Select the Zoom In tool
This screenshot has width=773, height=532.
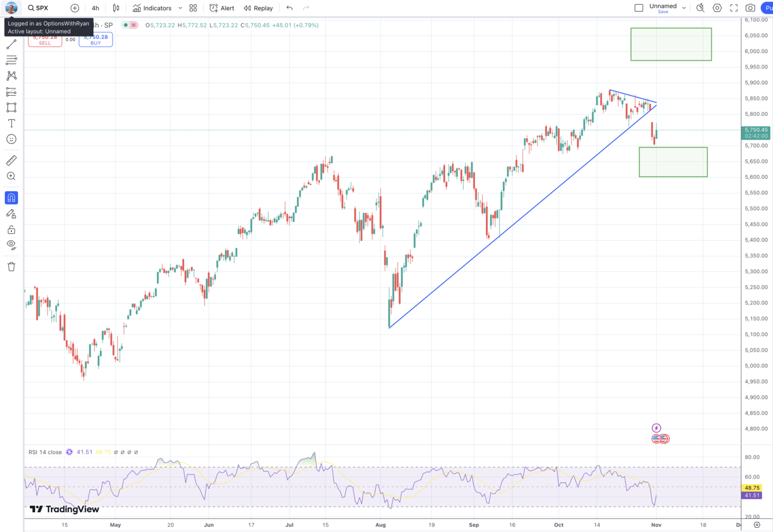click(x=11, y=176)
